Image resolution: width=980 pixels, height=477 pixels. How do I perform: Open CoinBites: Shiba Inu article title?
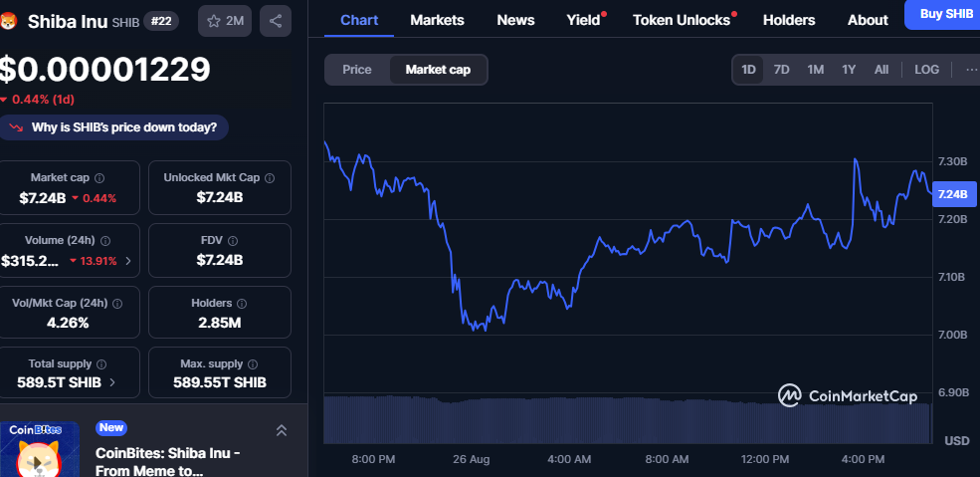click(x=167, y=461)
